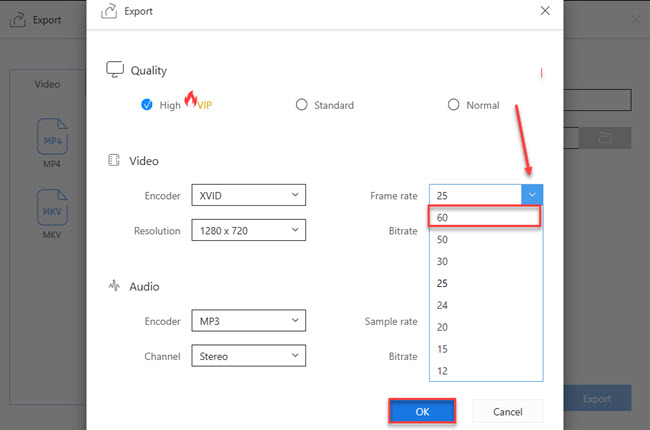Image resolution: width=650 pixels, height=430 pixels.
Task: Open the audio Encoder MP3 dropdown
Action: (248, 321)
